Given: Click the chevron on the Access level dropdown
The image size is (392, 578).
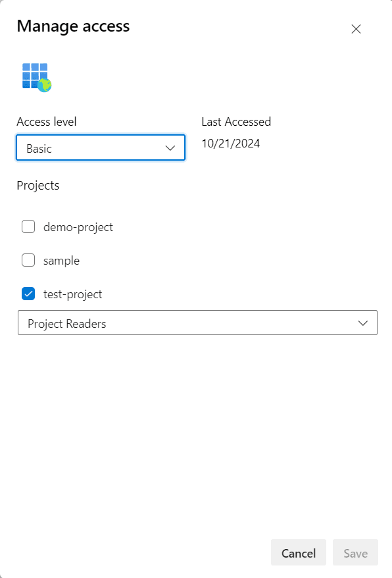Looking at the screenshot, I should (171, 147).
